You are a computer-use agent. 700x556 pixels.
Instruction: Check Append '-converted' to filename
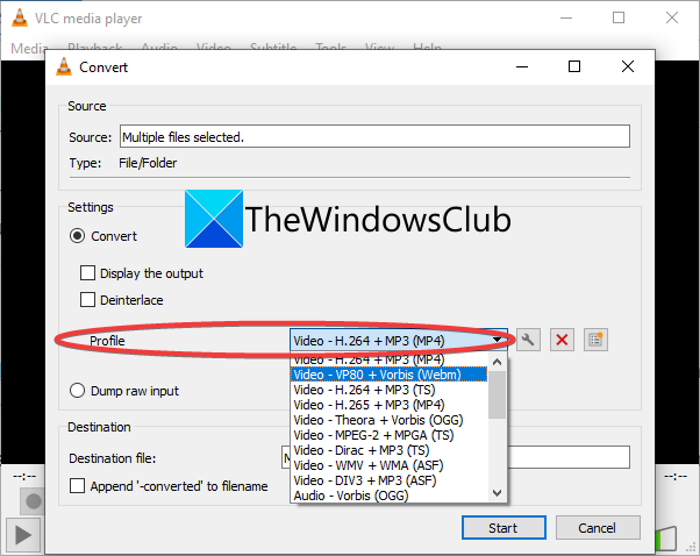point(77,485)
